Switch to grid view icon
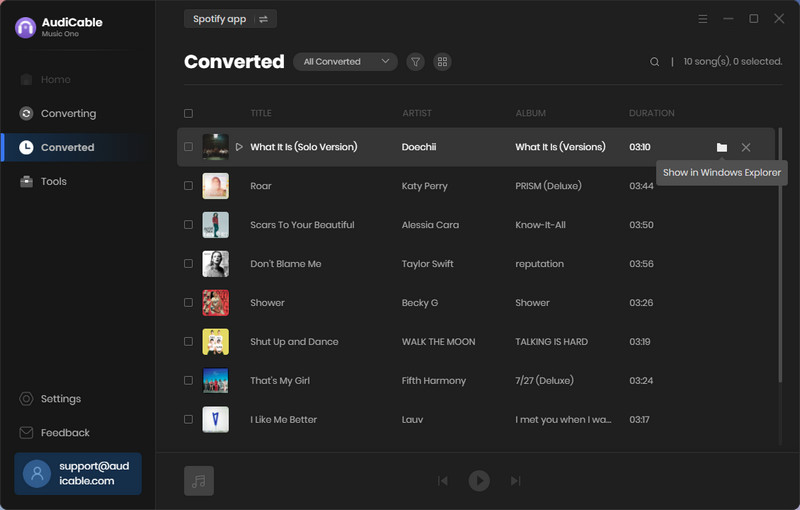The width and height of the screenshot is (800, 510). 442,62
